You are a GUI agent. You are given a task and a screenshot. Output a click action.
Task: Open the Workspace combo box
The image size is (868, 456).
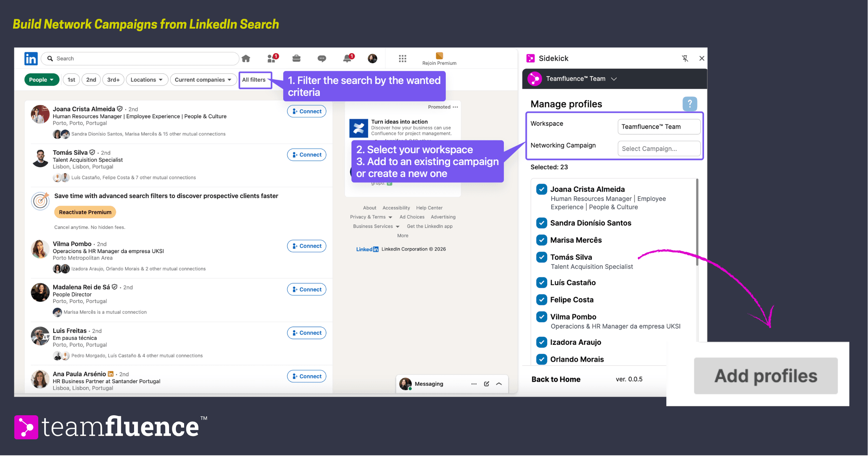pos(659,127)
